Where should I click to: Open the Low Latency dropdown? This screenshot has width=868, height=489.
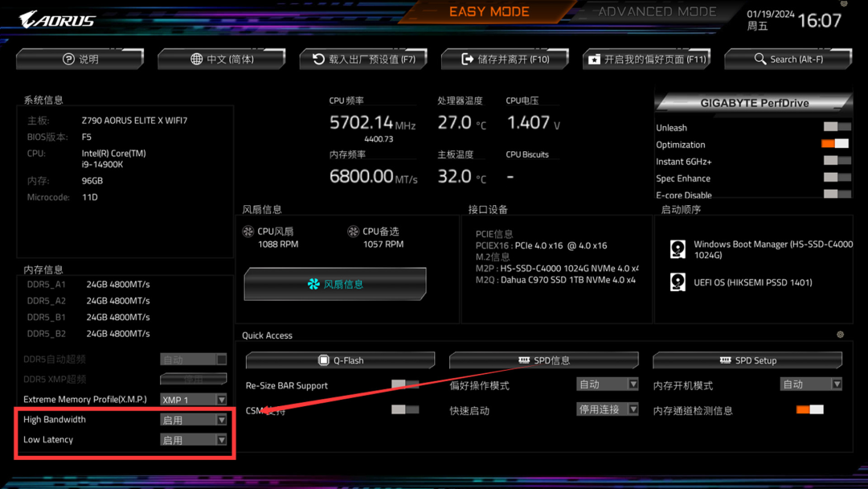193,440
